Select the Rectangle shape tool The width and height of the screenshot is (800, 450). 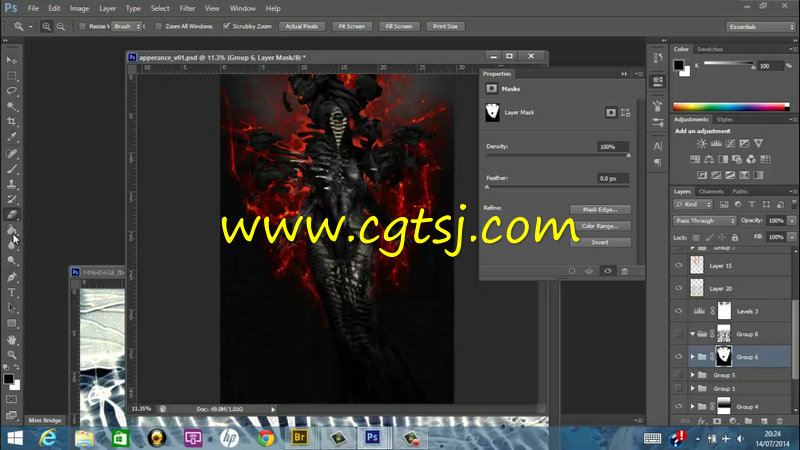click(x=11, y=323)
